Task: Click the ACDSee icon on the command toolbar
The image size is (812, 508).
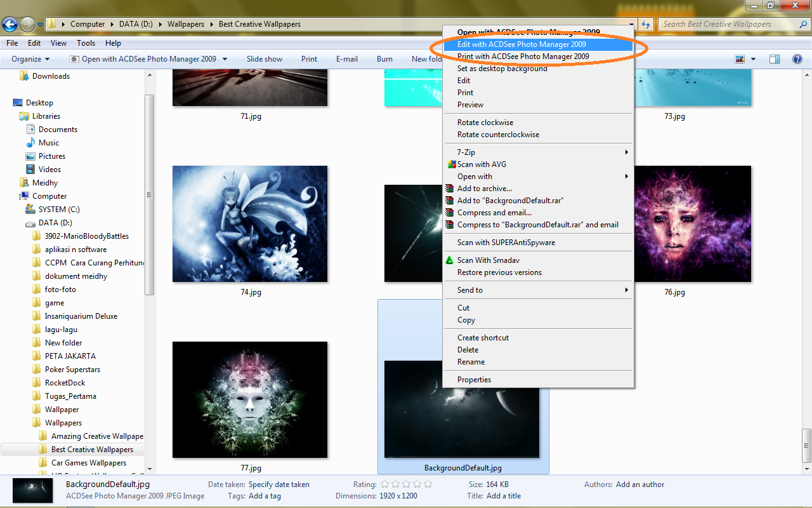Action: click(x=74, y=59)
